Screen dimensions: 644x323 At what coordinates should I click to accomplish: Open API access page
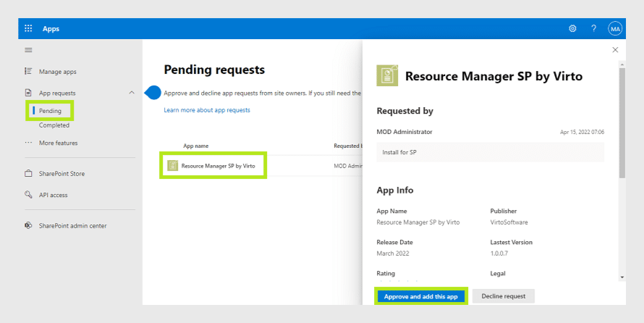point(53,196)
